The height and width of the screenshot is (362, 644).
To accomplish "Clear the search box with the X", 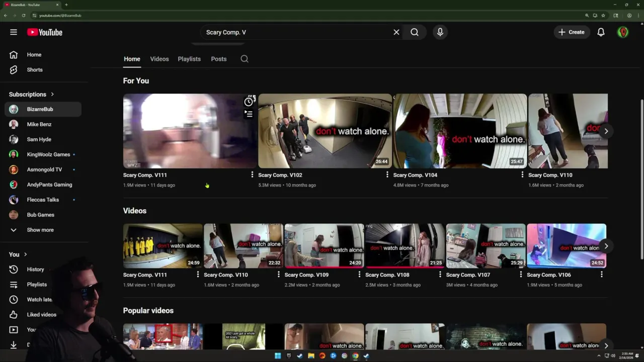I will pos(396,32).
